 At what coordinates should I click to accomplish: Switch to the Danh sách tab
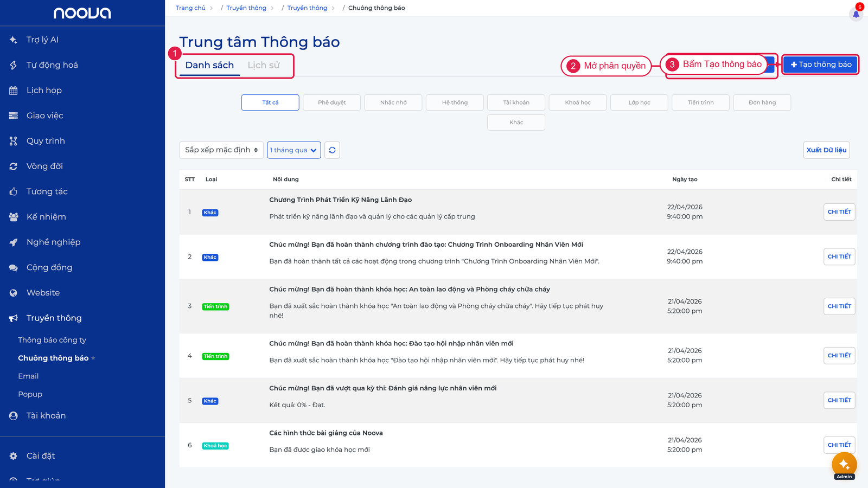(x=209, y=65)
